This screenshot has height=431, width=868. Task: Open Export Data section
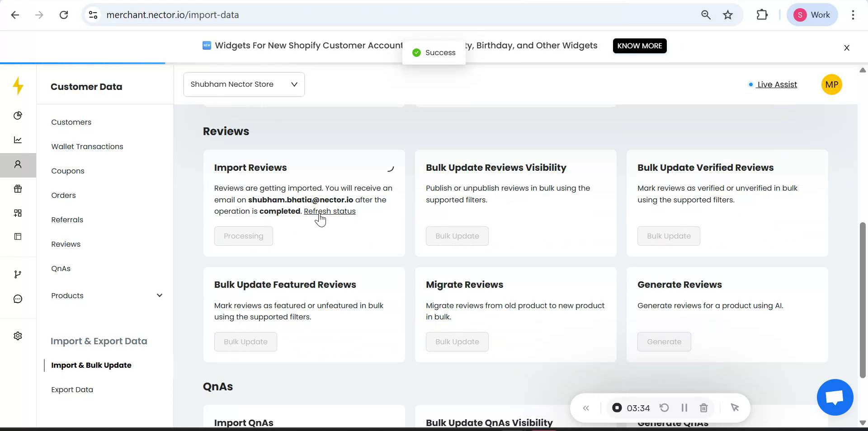pyautogui.click(x=72, y=389)
